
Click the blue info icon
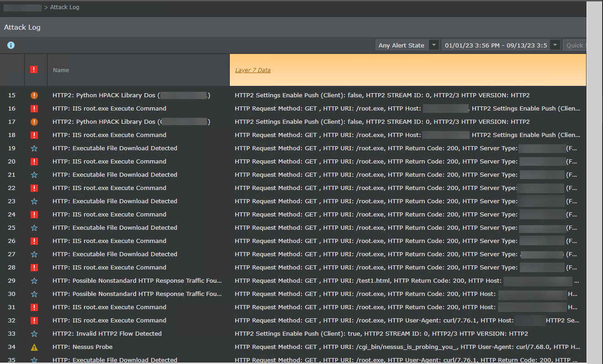11,45
